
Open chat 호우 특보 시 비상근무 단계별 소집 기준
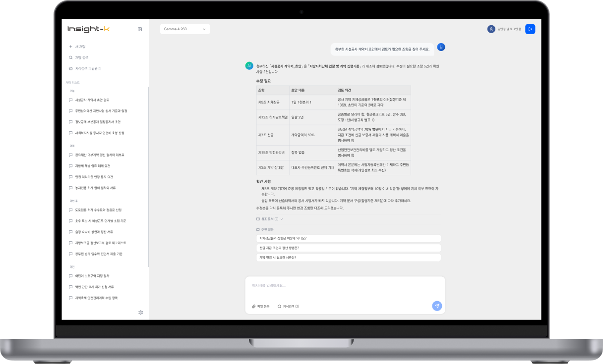(x=101, y=221)
